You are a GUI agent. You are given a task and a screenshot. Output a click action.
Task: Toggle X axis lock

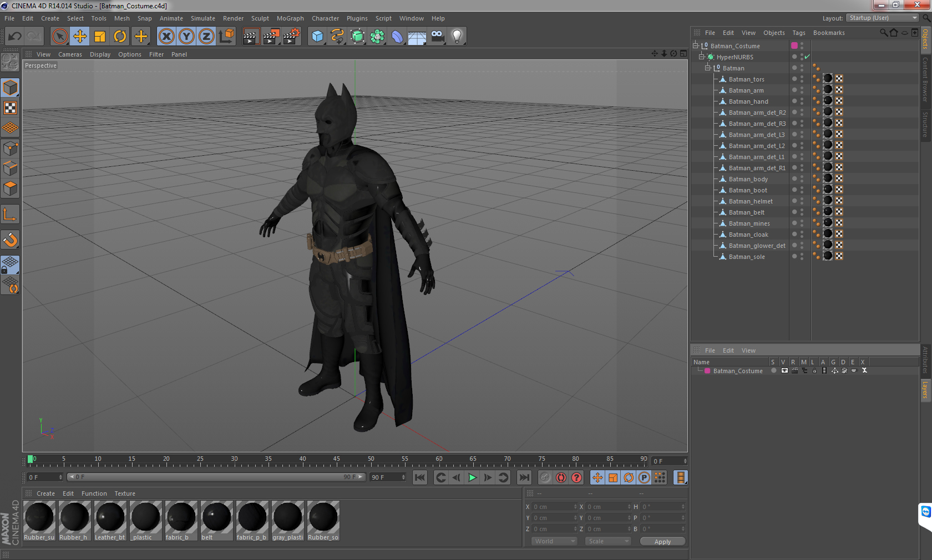click(x=166, y=37)
